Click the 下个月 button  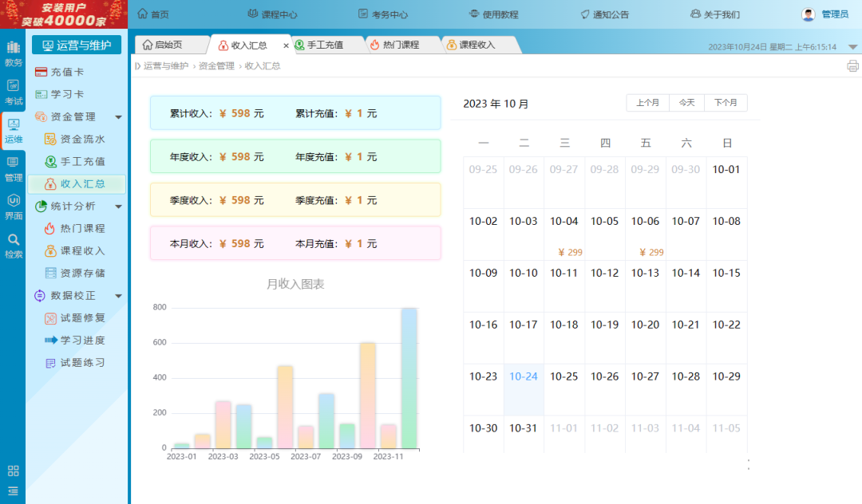tap(726, 103)
